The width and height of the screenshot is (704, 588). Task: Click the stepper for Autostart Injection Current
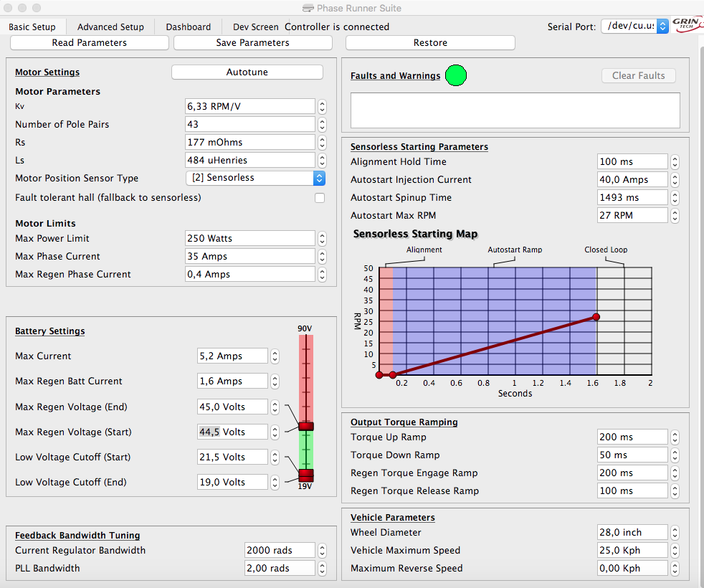[x=675, y=179]
